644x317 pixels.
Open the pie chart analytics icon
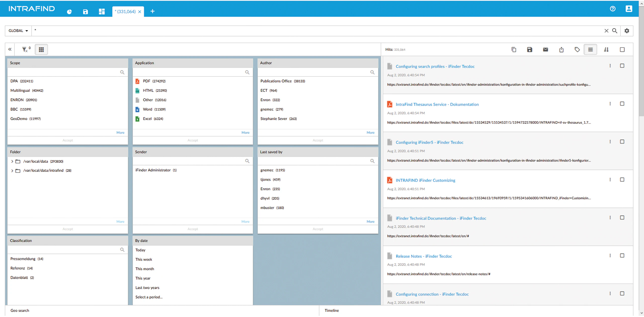pyautogui.click(x=69, y=11)
